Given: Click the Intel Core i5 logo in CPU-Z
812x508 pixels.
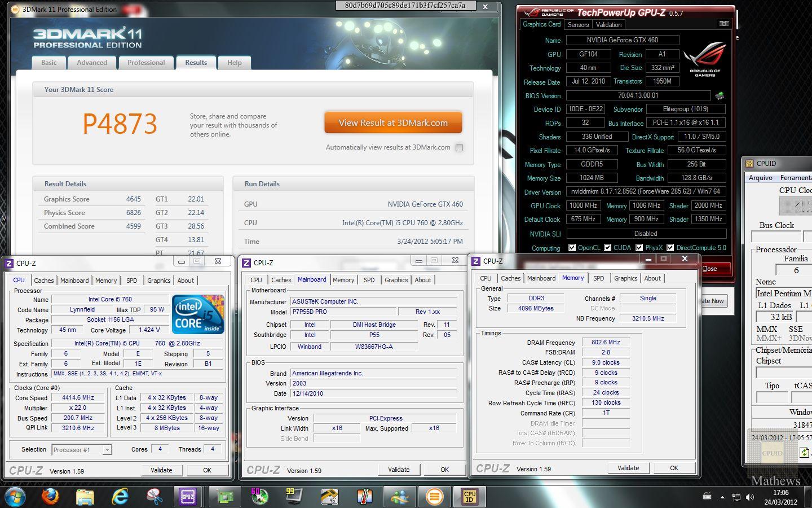Looking at the screenshot, I should (198, 314).
